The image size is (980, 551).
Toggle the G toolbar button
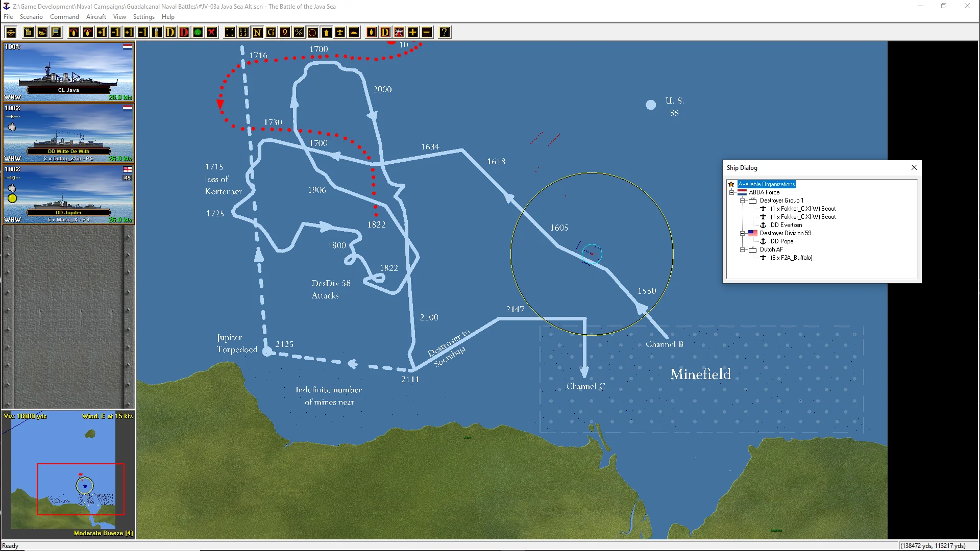click(271, 32)
